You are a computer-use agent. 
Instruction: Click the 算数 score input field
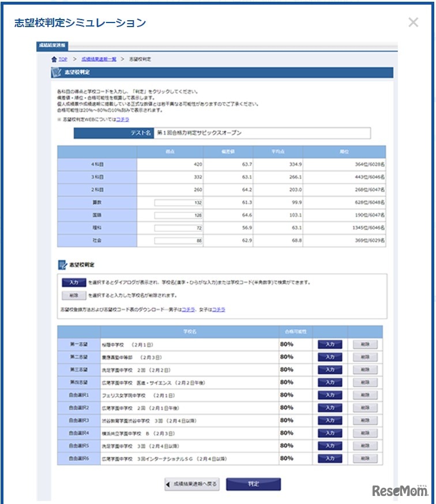178,203
